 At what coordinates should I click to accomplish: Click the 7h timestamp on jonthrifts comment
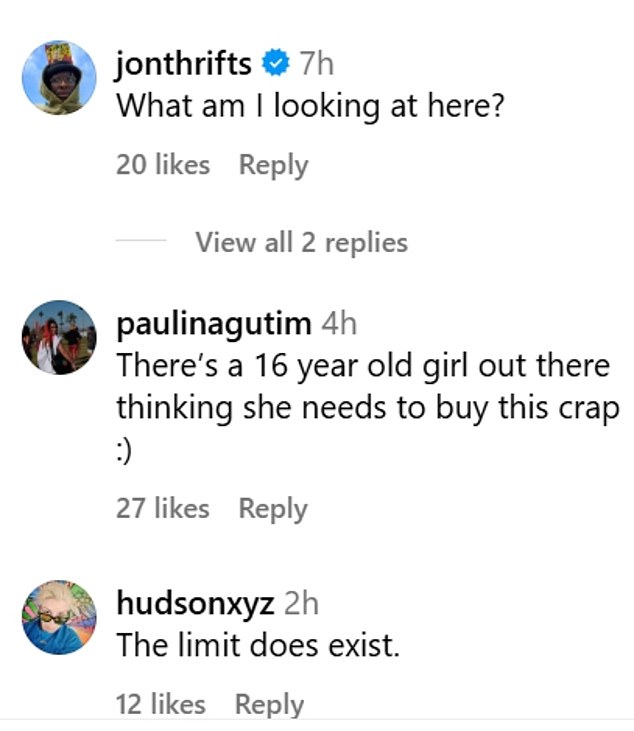tap(317, 64)
